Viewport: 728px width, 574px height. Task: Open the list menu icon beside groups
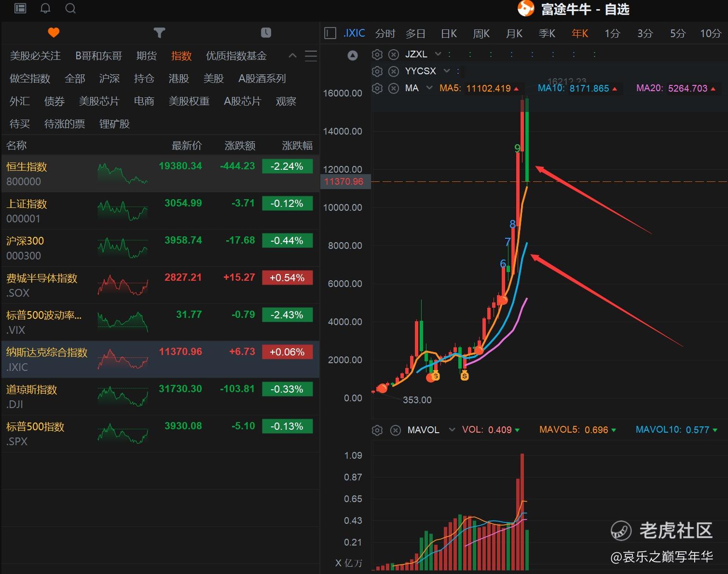pos(311,56)
